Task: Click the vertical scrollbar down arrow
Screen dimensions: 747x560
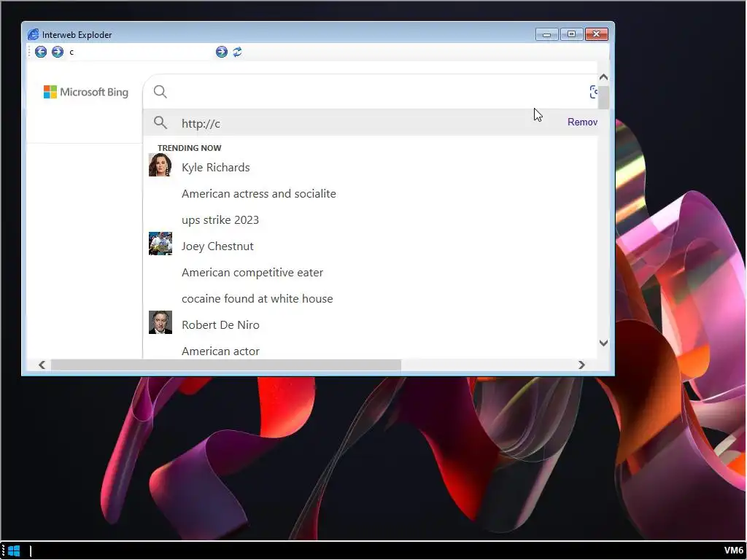Action: [x=603, y=343]
